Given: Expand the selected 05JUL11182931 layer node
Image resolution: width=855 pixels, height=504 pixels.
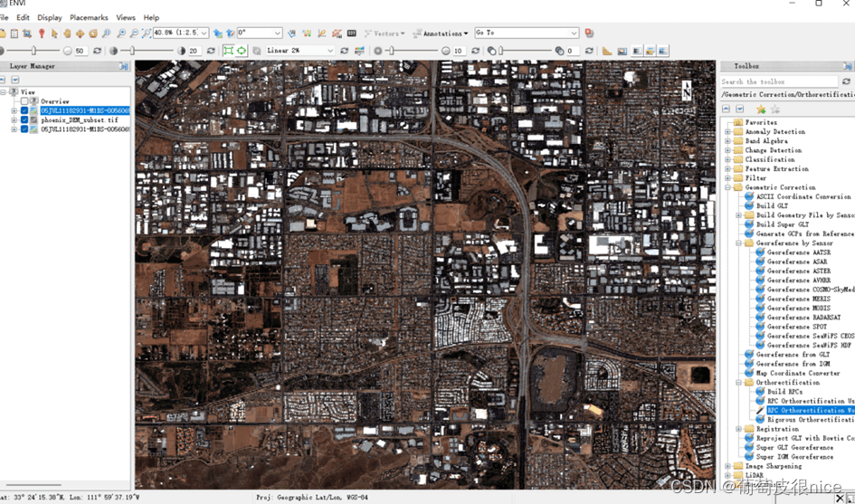Looking at the screenshot, I should click(x=14, y=110).
